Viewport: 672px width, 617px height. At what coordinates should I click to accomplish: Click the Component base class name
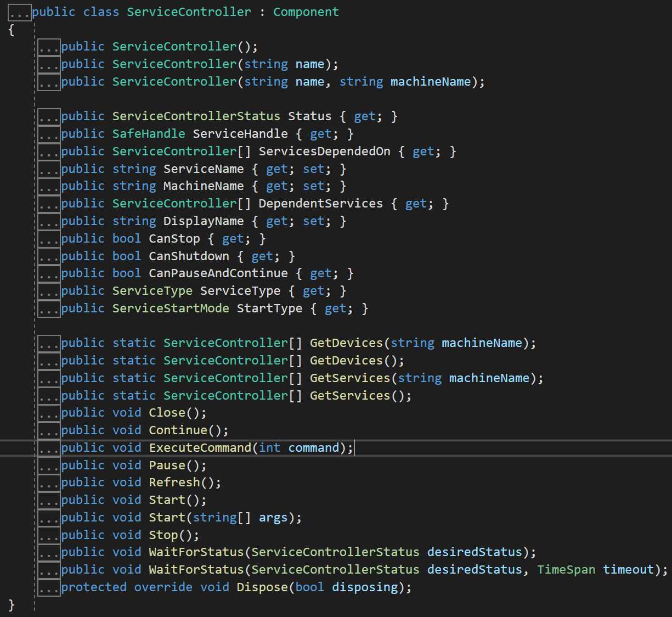point(306,12)
